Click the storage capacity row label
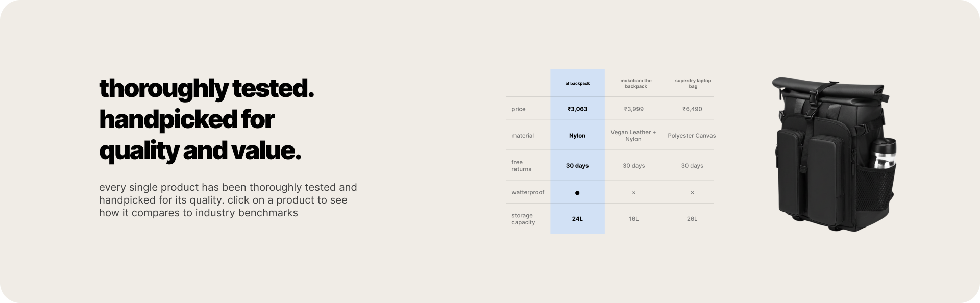Viewport: 980px width, 303px height. pos(523,219)
